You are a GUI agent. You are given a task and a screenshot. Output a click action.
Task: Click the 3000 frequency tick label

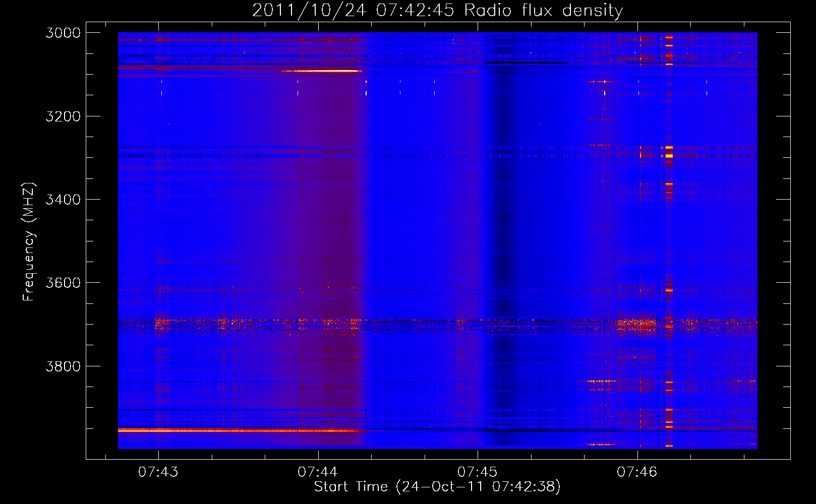(63, 33)
